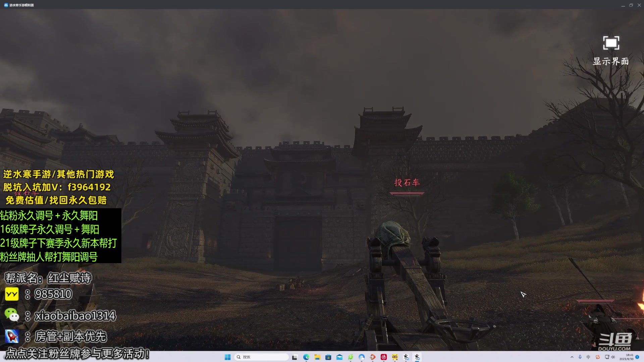Open yellow owl app on taskbar
The height and width of the screenshot is (362, 644).
tap(395, 357)
